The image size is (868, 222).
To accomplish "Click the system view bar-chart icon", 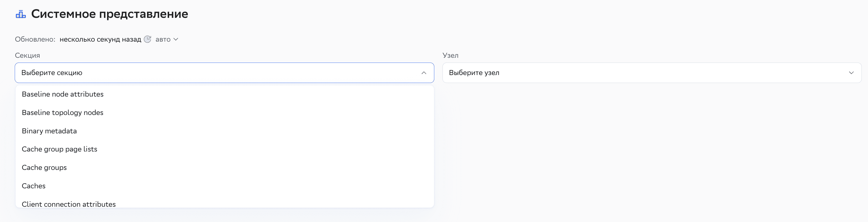I will (x=21, y=14).
